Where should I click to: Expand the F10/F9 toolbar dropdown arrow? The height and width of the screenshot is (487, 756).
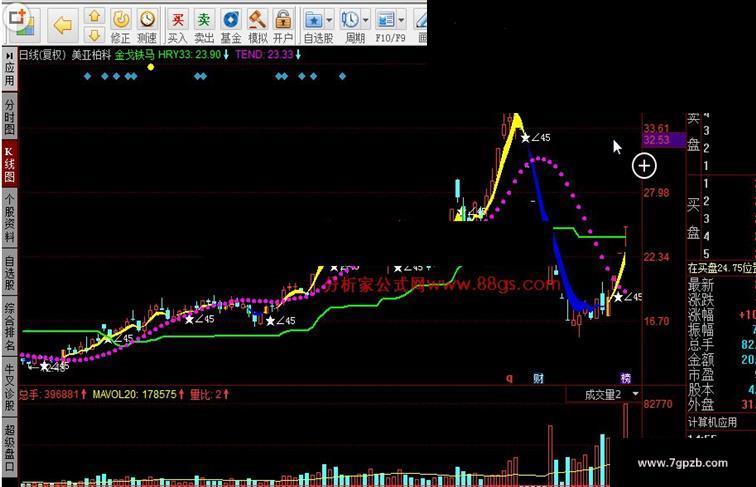pos(401,20)
